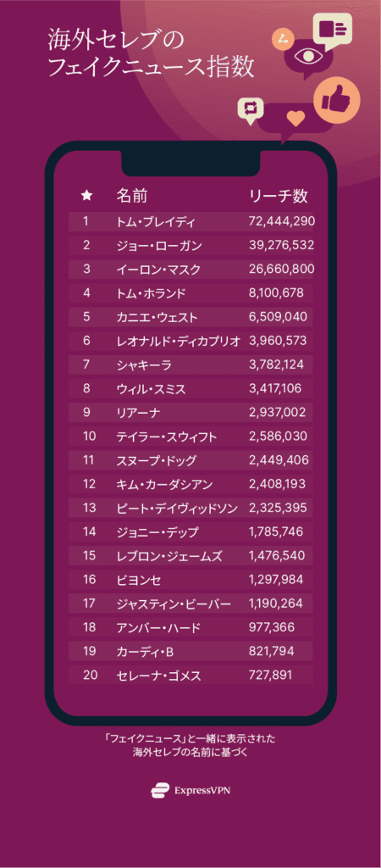Click the news article bubble icon

click(x=332, y=30)
